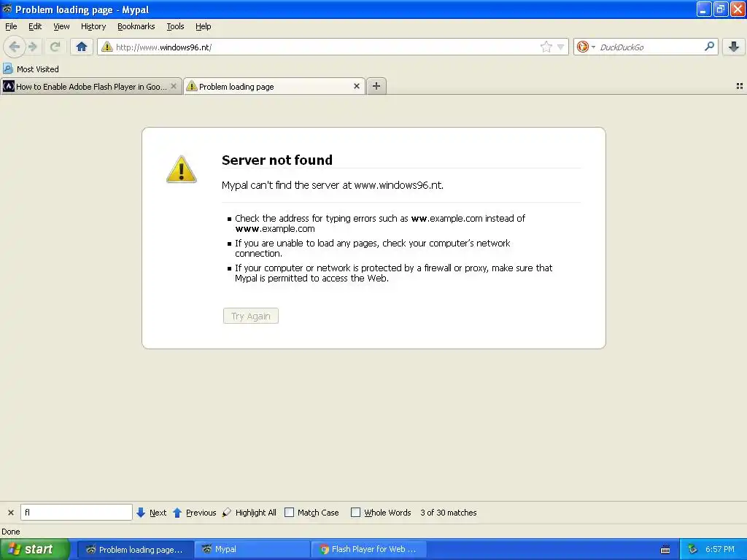
Task: Go back with the Back arrow button
Action: click(x=15, y=47)
